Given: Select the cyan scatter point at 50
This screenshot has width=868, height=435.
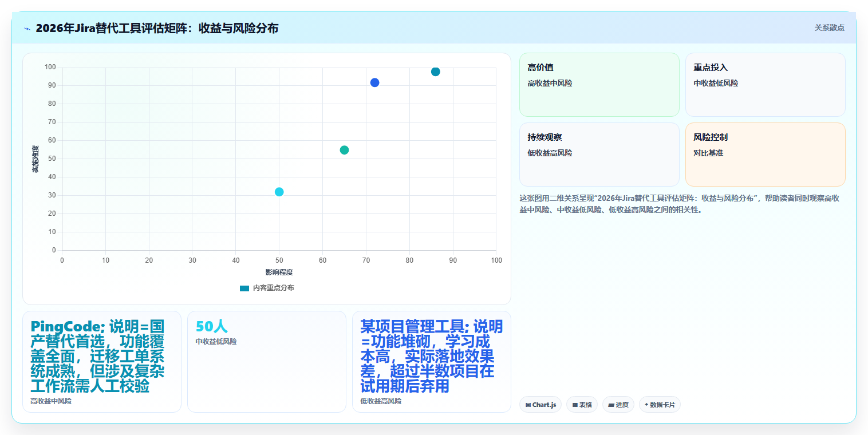Looking at the screenshot, I should point(279,192).
